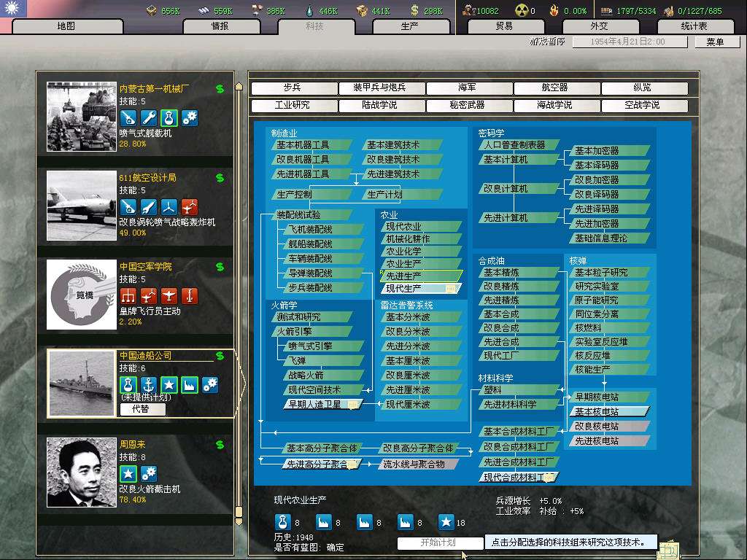Open the 秘密武器 technology category tab
Screen dimensions: 747x560
468,106
